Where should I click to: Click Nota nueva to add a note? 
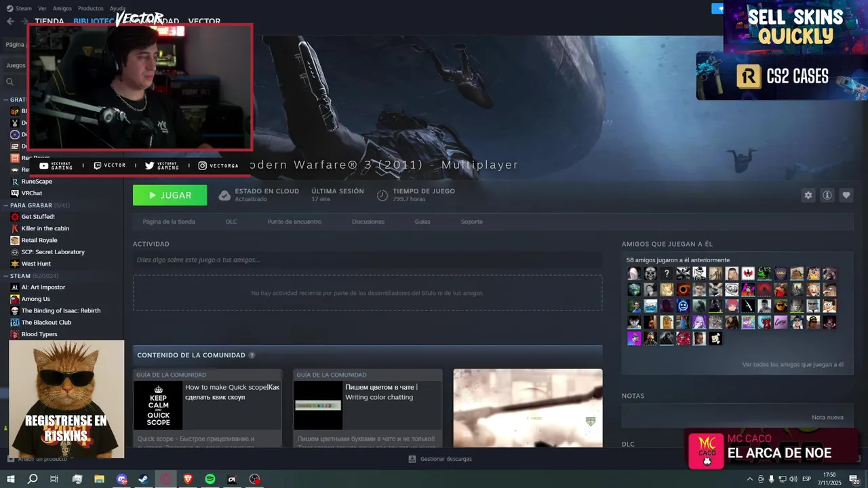pyautogui.click(x=827, y=418)
